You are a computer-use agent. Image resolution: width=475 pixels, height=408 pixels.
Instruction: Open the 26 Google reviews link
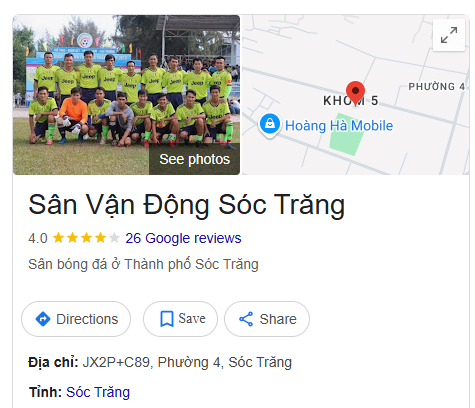183,238
